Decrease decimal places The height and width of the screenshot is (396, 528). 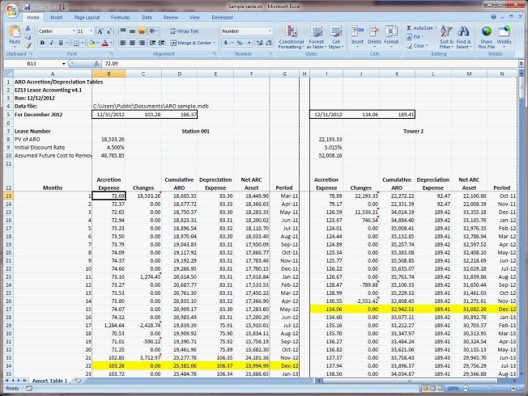tap(269, 43)
